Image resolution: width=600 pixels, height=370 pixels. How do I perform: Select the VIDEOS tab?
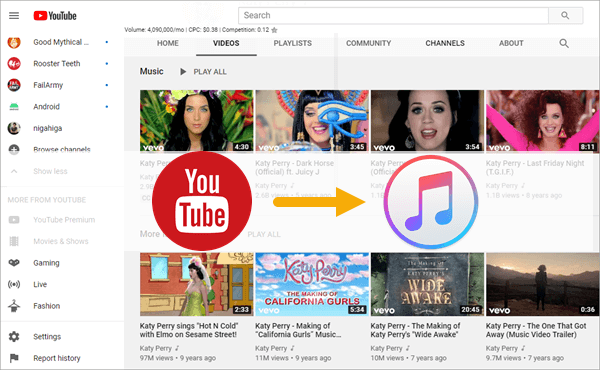(226, 43)
